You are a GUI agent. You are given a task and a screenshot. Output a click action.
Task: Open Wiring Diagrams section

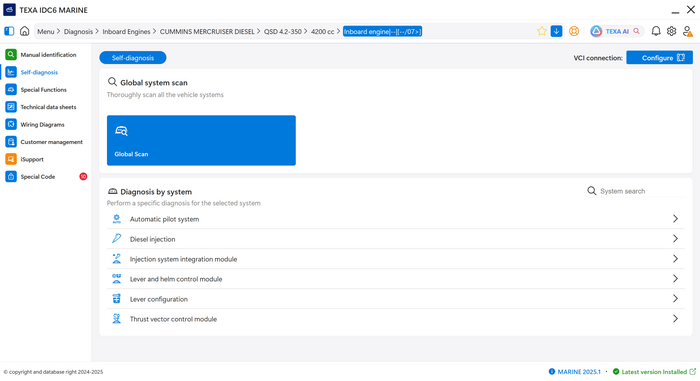point(44,124)
